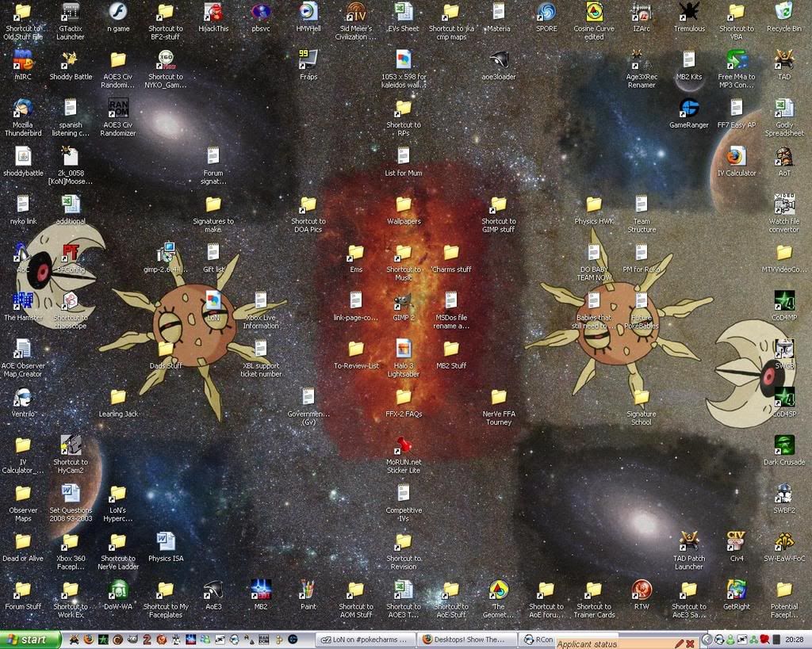Open the Shortcut to HyCam2 icon
Viewport: 812px width, 649px height.
coord(71,445)
